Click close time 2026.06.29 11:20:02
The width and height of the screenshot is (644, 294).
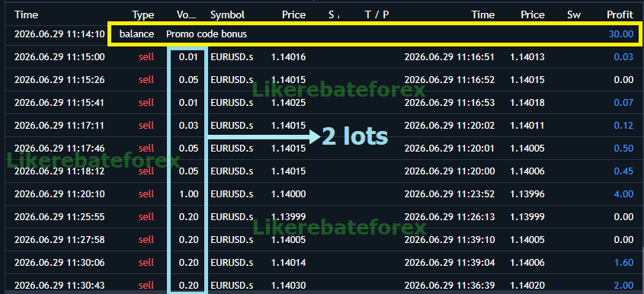point(450,125)
